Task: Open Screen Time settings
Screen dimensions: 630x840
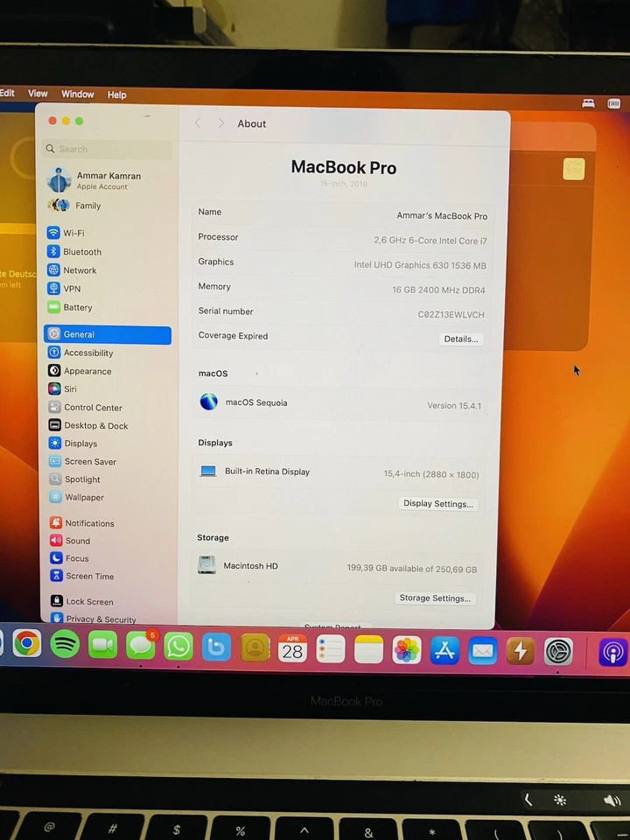Action: (82, 576)
